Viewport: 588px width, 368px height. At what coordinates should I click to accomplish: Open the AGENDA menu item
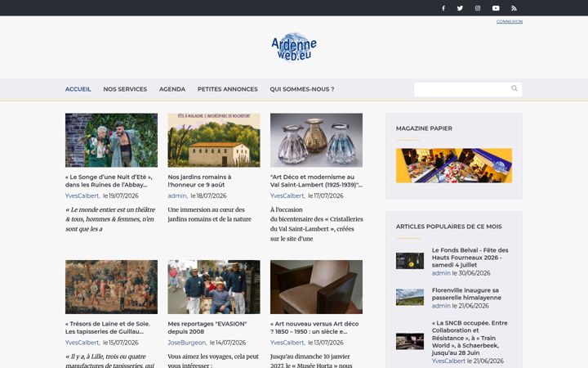(x=172, y=89)
